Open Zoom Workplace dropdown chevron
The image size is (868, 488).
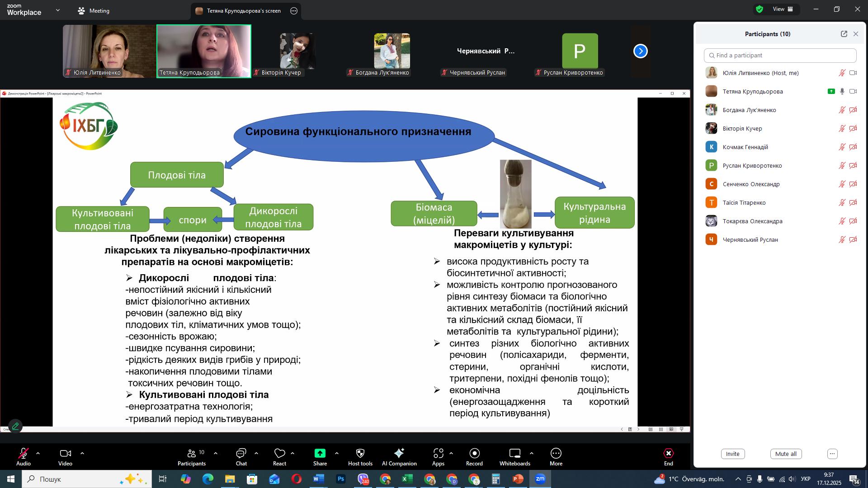pos(57,10)
